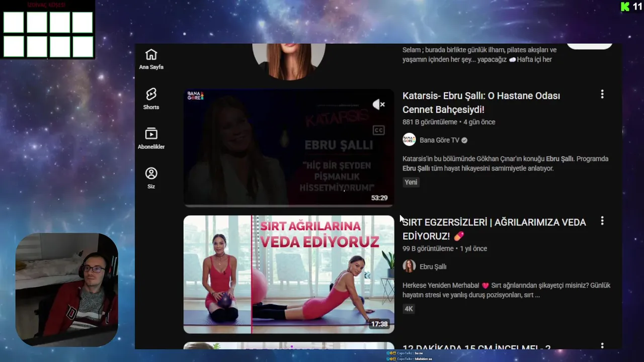Click 99 B görüntüleme view count
644x362 pixels.
(428, 249)
